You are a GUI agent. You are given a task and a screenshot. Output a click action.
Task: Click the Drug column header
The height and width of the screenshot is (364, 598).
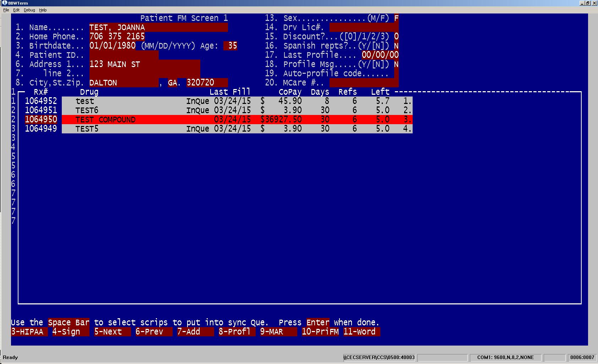[89, 92]
